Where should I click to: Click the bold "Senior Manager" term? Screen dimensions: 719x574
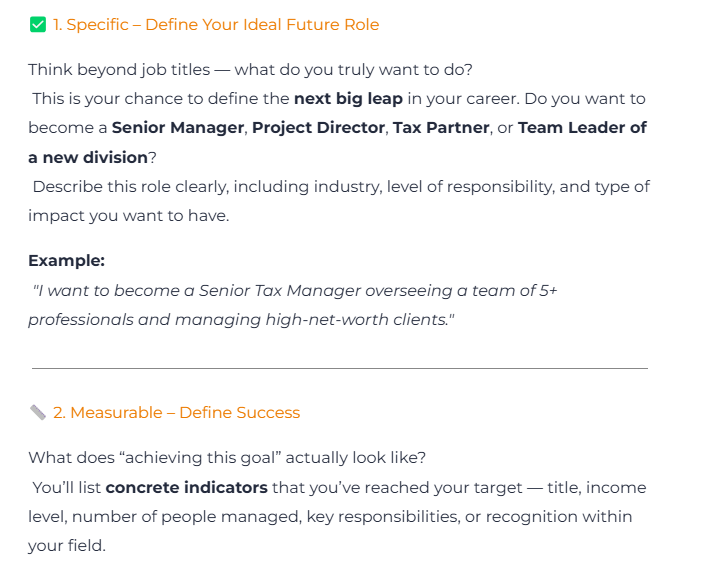click(x=178, y=128)
